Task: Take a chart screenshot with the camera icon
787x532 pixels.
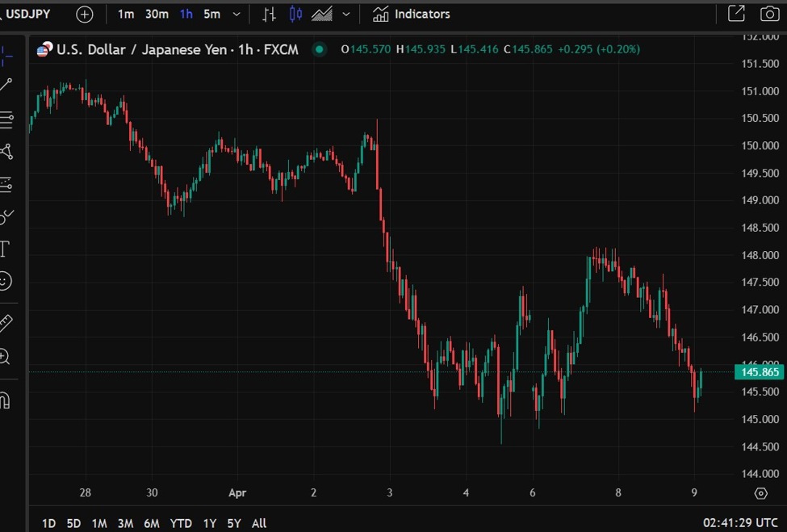Action: click(768, 14)
